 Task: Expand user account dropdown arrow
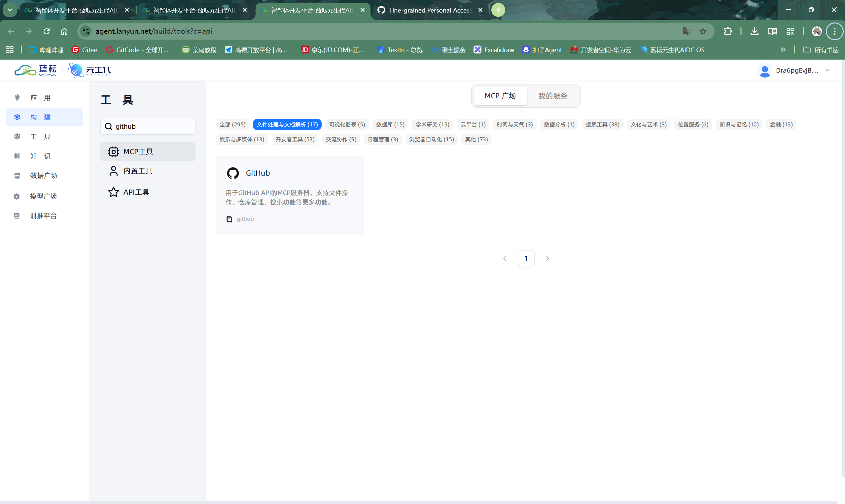pos(827,70)
